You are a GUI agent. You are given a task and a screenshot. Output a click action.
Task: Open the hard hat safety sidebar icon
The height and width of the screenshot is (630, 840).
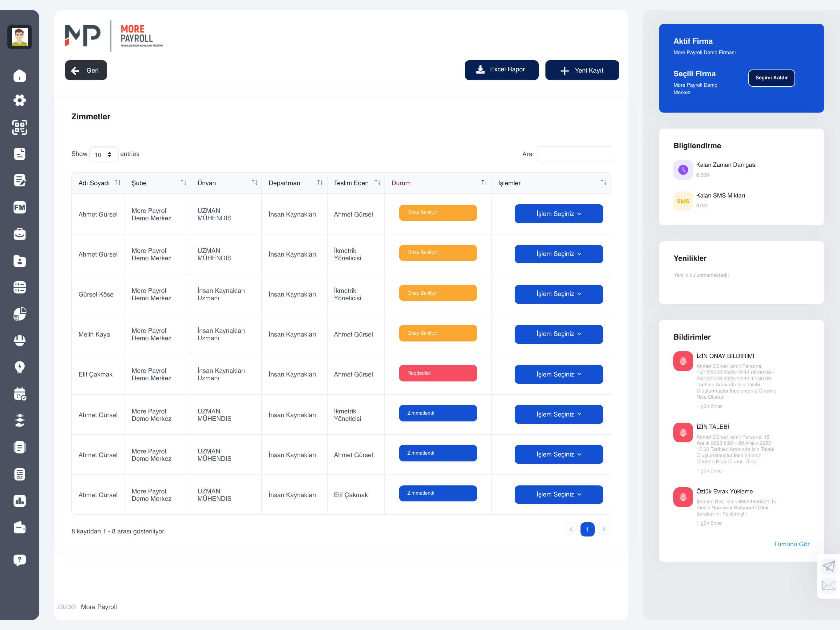point(20,341)
